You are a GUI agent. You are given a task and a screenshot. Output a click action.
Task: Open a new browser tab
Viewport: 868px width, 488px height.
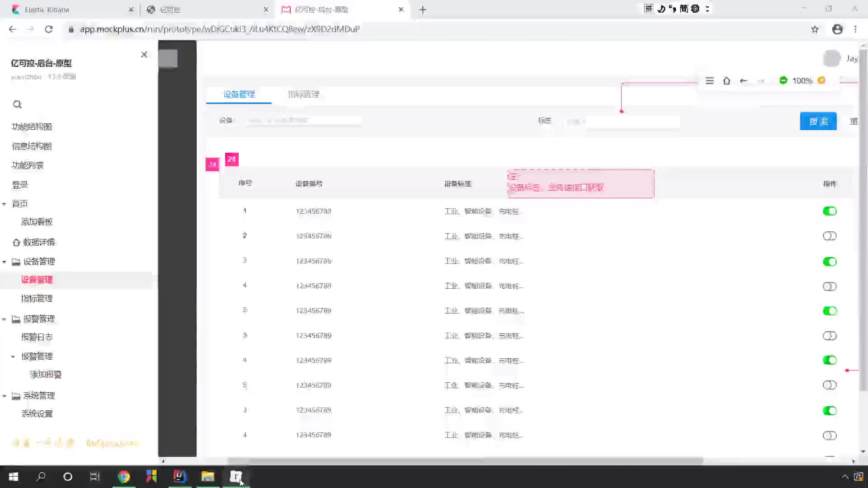tap(423, 9)
